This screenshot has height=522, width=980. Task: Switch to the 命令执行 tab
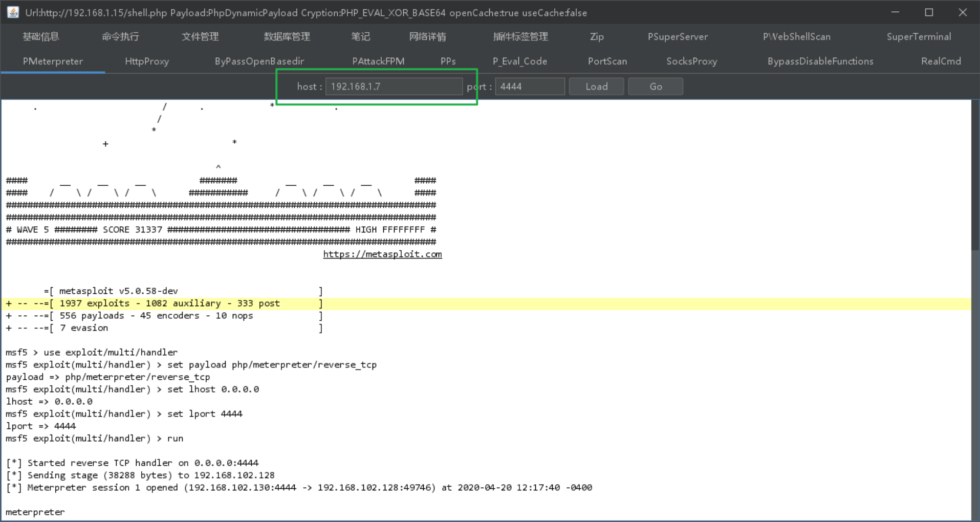pos(120,36)
